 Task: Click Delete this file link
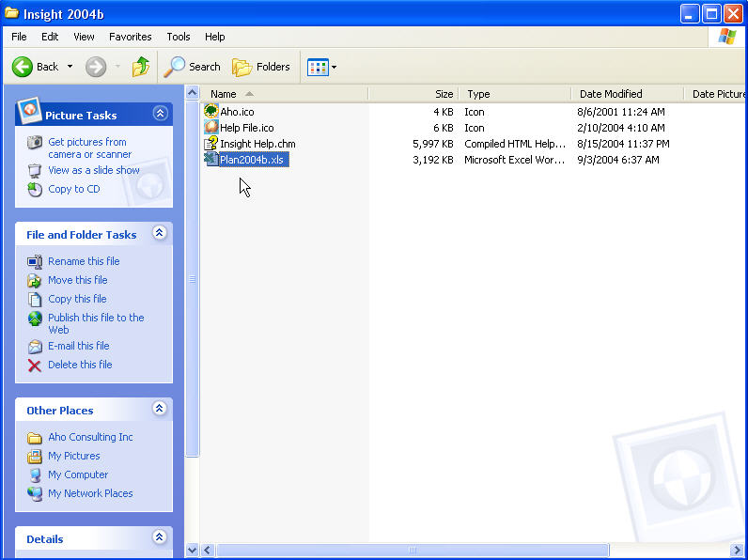[80, 365]
